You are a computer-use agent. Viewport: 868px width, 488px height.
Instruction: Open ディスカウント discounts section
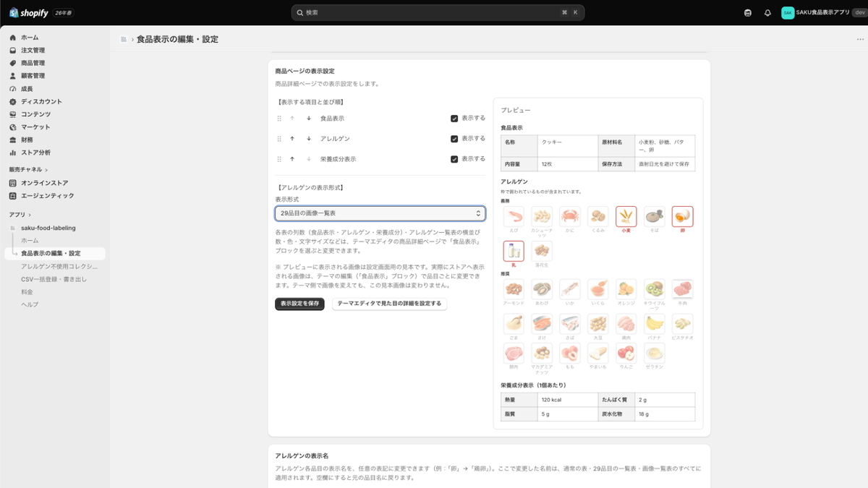pyautogui.click(x=41, y=101)
